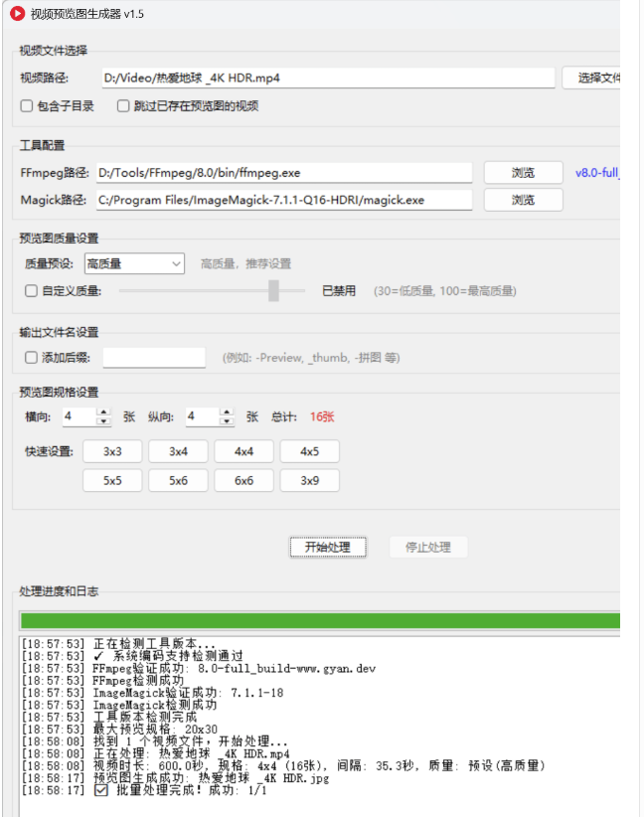Screen dimensions: 644x817
Task: Decrease the 横向 count with down arrow
Action: [103, 421]
